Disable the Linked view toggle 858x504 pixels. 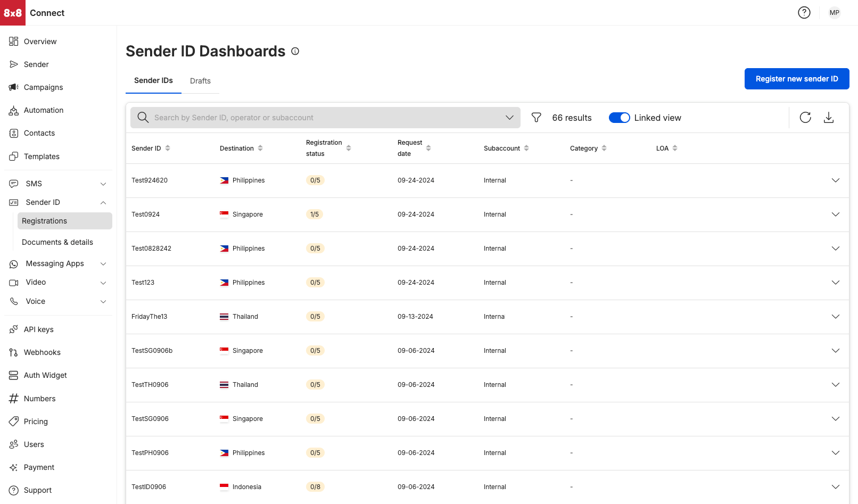tap(619, 117)
